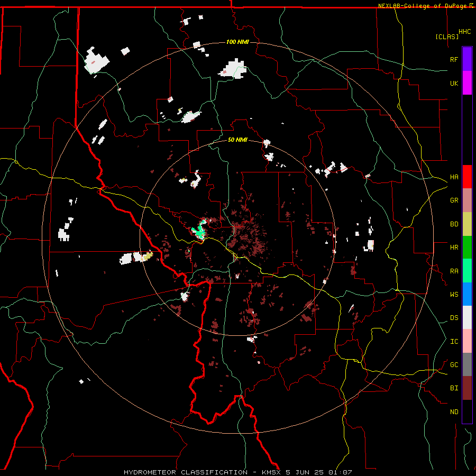The image size is (476, 476).
Task: Click the WS legend label
Action: tap(454, 295)
